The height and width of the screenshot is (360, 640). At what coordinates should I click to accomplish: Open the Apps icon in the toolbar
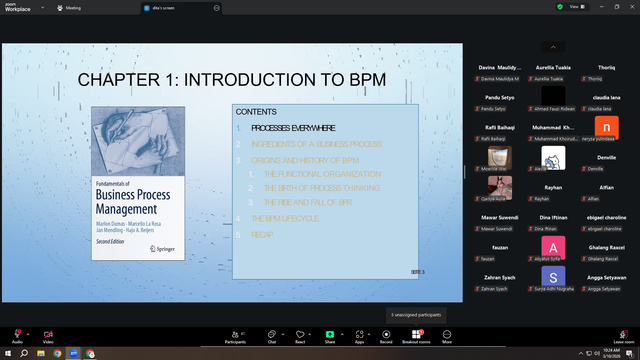pyautogui.click(x=359, y=334)
